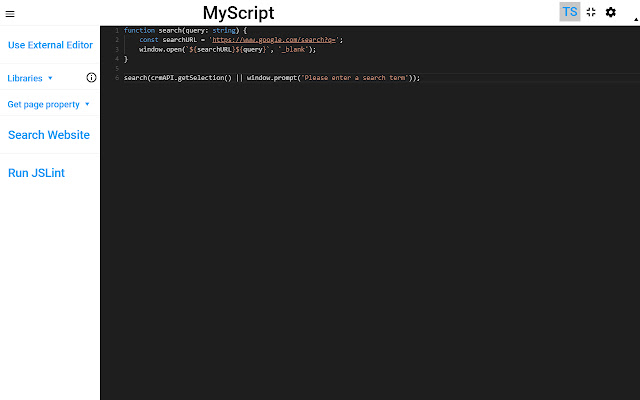Click crmAPI.getSelection() in line 6
640x400 pixels.
coord(190,78)
